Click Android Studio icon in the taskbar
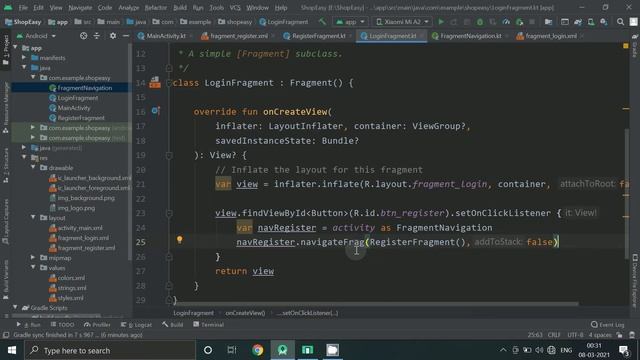This screenshot has width=640, height=360. point(282,350)
